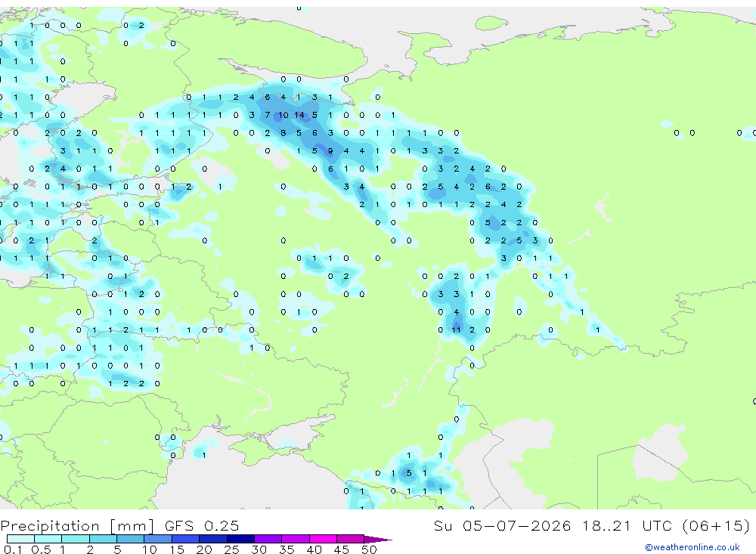This screenshot has width=756, height=554.
Task: Click the legend label "20"
Action: point(204,549)
